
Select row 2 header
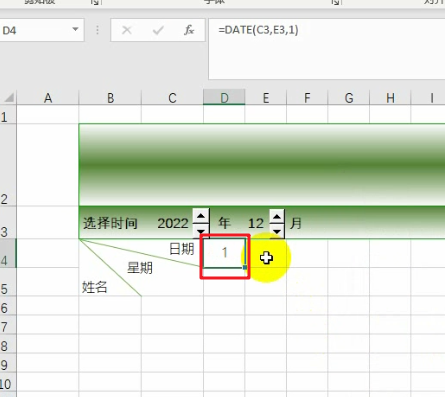pyautogui.click(x=8, y=165)
